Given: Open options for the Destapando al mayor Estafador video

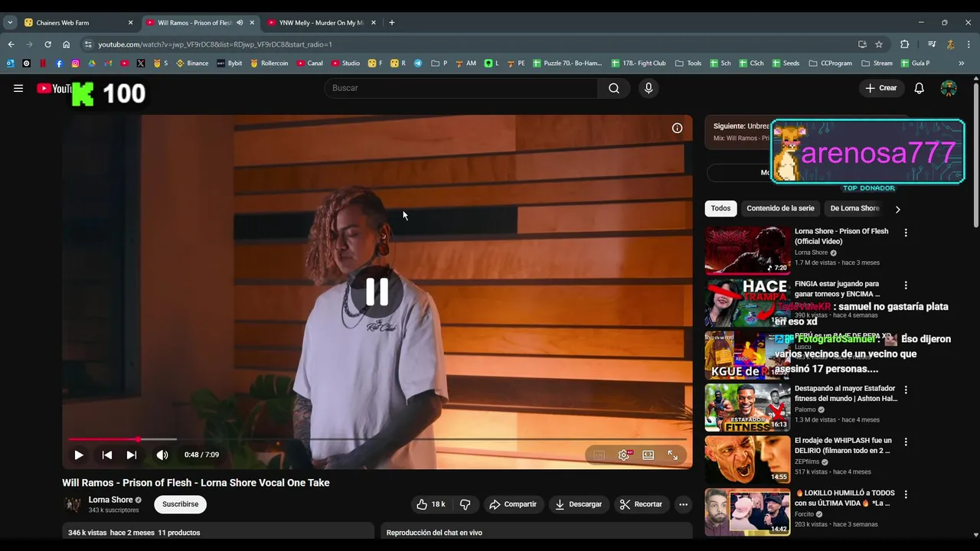Looking at the screenshot, I should pos(906,390).
